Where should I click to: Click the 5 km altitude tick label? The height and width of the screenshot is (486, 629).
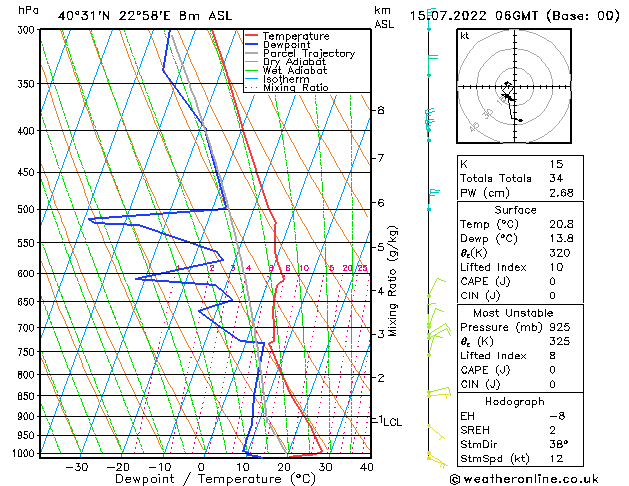381,247
